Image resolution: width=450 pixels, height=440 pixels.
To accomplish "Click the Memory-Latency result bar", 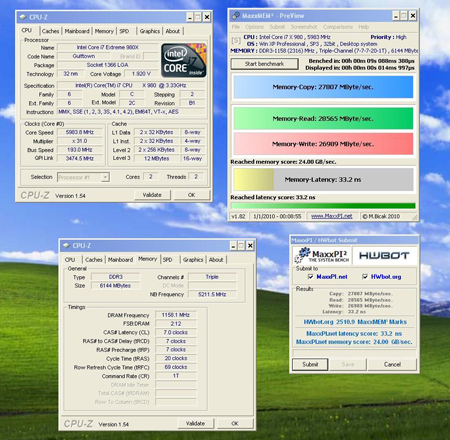I will click(x=323, y=179).
